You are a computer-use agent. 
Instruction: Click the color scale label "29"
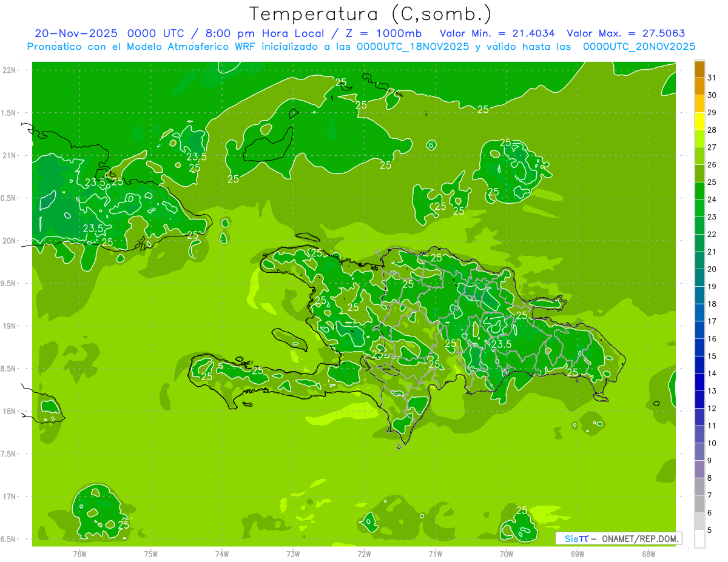(712, 113)
